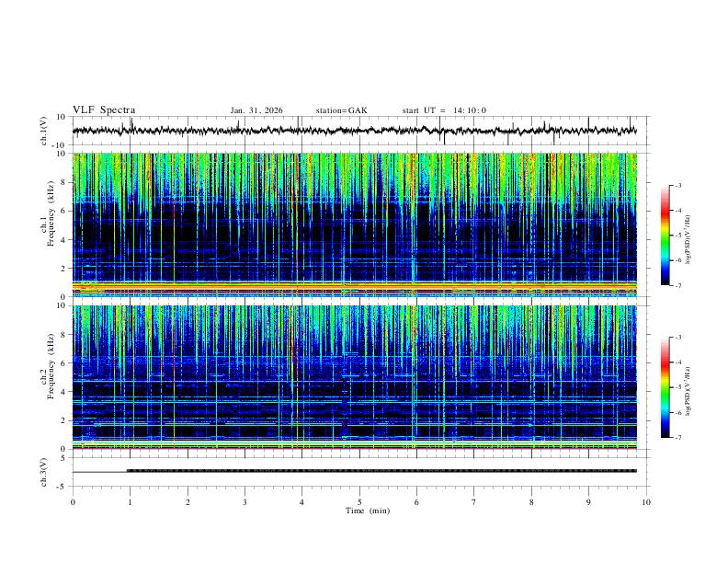Click the "-5" tick on the ch.3(V) axis
This screenshot has height=563, width=728.
point(63,487)
